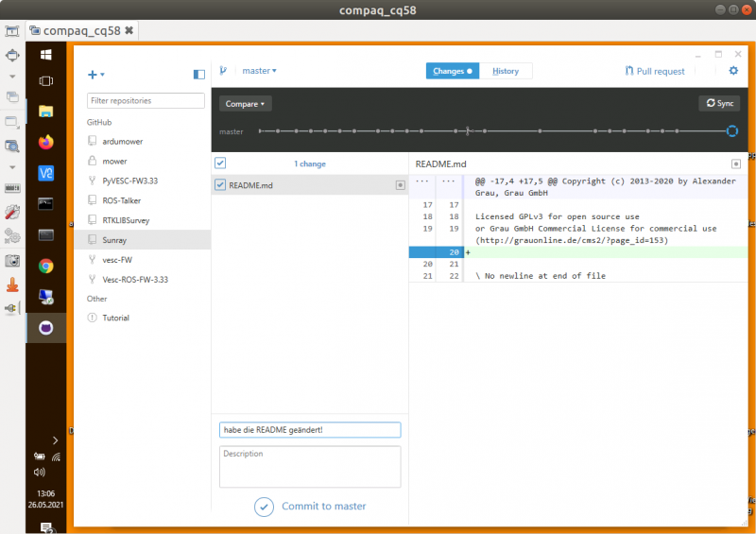Launch Google Chrome from the taskbar
The height and width of the screenshot is (534, 756).
[x=45, y=266]
